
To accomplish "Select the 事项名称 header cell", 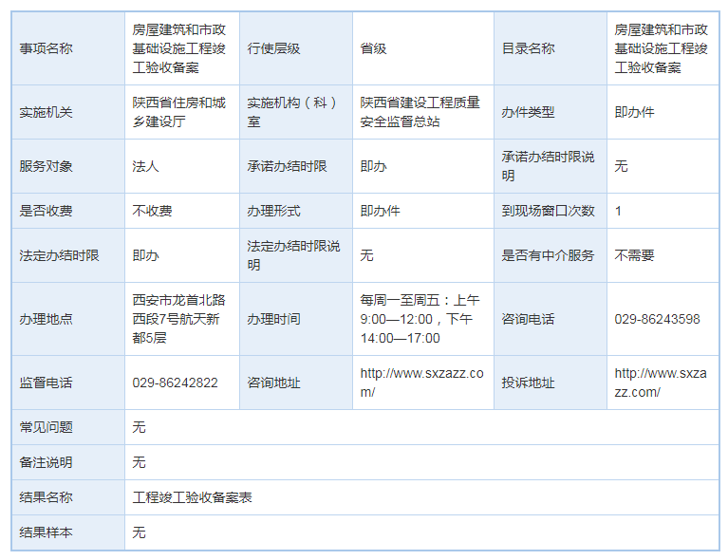I will tap(46, 48).
